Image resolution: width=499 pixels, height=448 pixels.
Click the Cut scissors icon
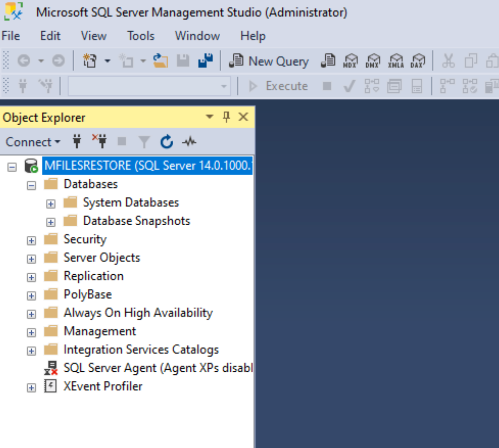[448, 61]
